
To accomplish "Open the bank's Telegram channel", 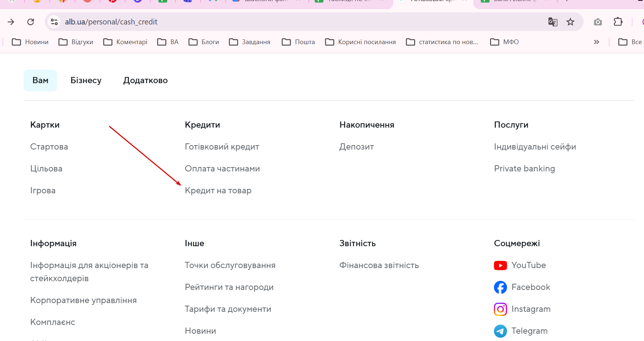I will point(529,331).
